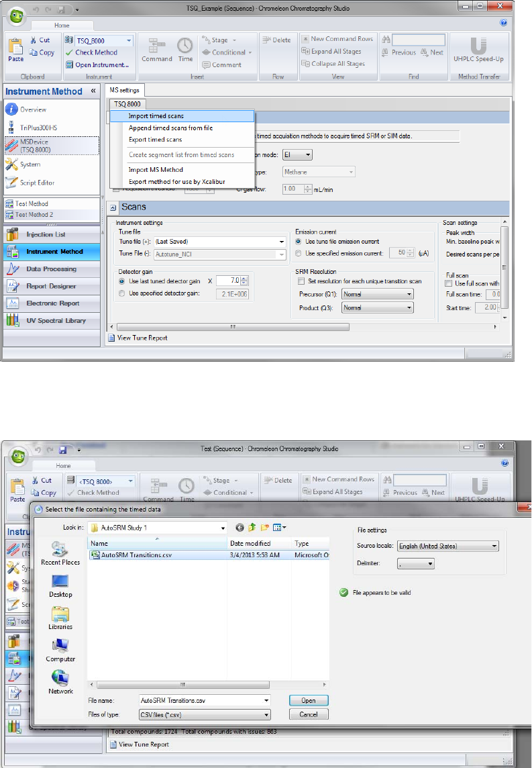Click Paste icon in top window ribbon
532x768 pixels.
coord(15,50)
